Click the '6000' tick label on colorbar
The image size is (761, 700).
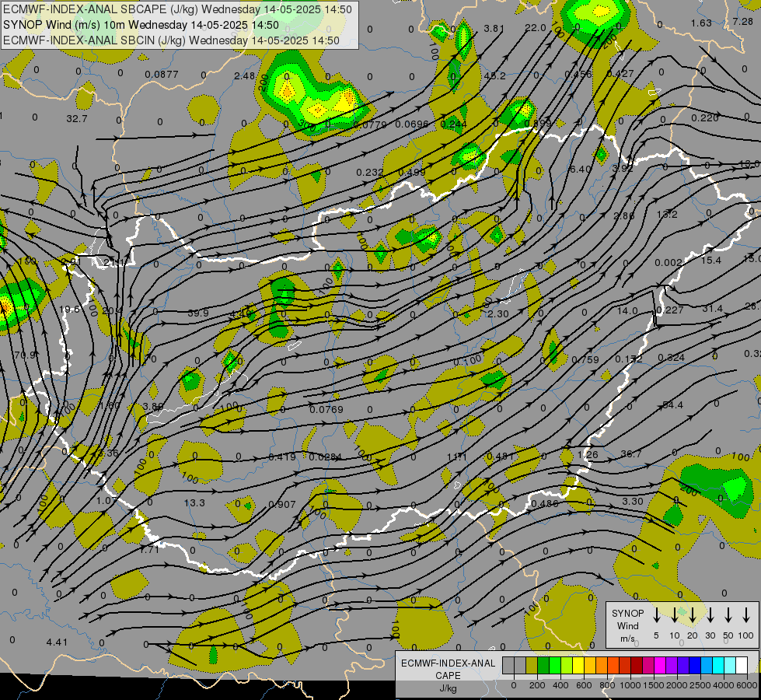tap(747, 685)
